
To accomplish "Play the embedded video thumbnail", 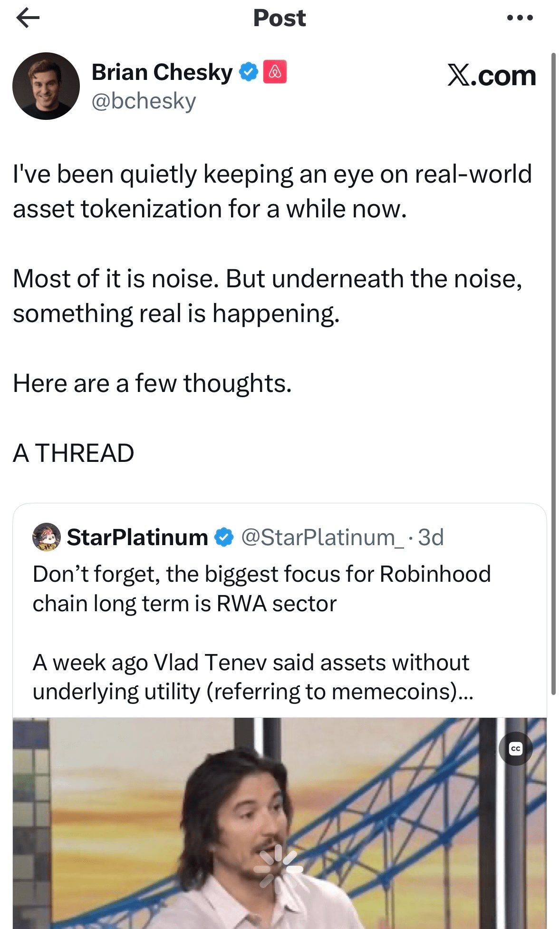I will click(x=280, y=823).
